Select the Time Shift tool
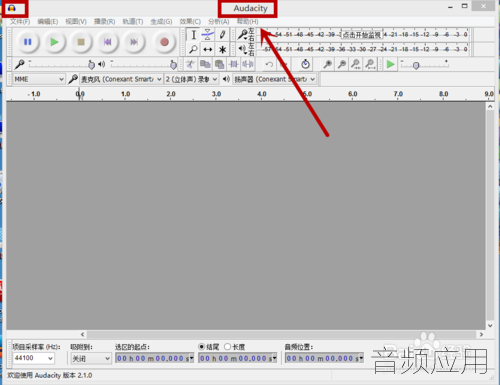The width and height of the screenshot is (500, 385). click(x=208, y=49)
